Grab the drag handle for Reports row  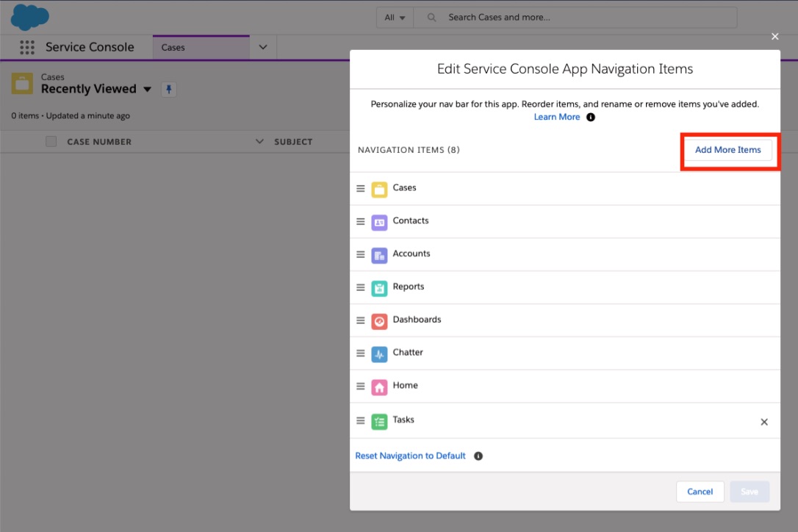coord(360,287)
